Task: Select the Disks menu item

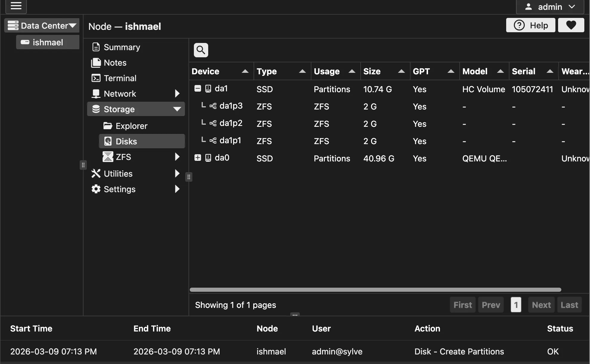Action: pyautogui.click(x=126, y=141)
